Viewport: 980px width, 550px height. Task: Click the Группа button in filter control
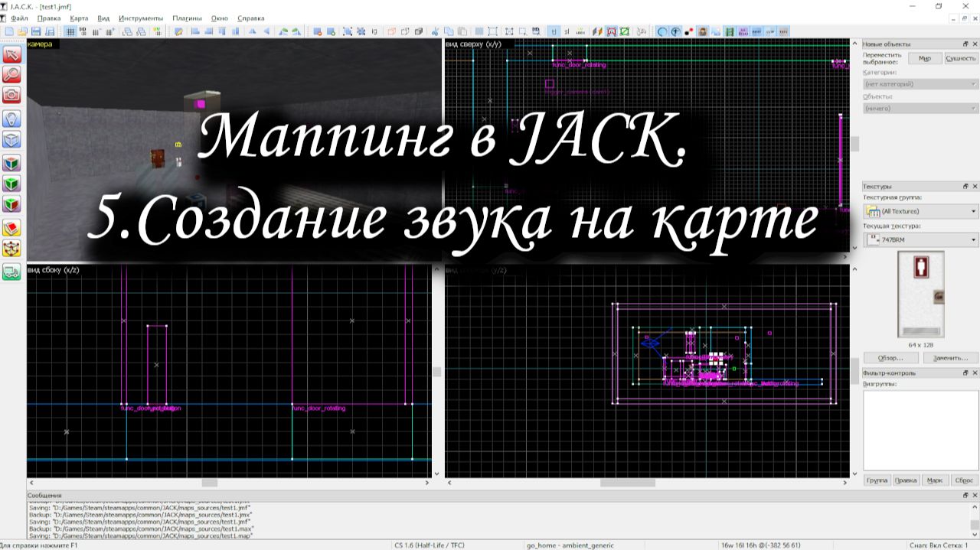tap(877, 480)
